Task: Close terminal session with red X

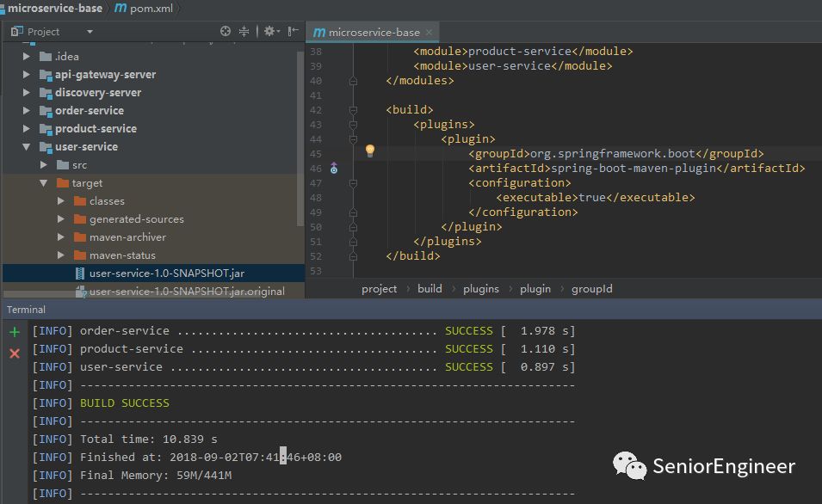Action: [14, 353]
